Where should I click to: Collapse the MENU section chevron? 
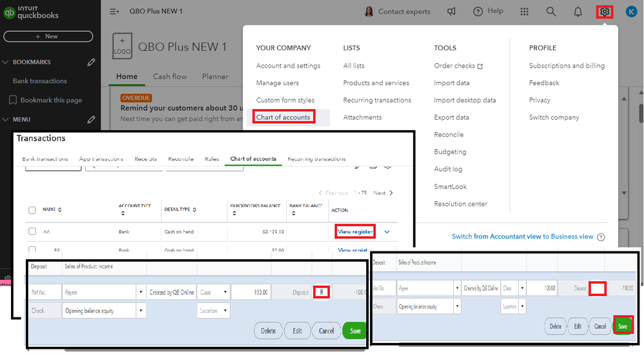[5, 119]
